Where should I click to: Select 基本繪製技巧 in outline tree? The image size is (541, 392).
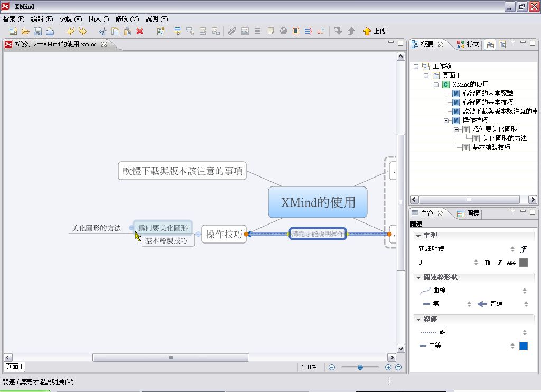click(x=491, y=147)
